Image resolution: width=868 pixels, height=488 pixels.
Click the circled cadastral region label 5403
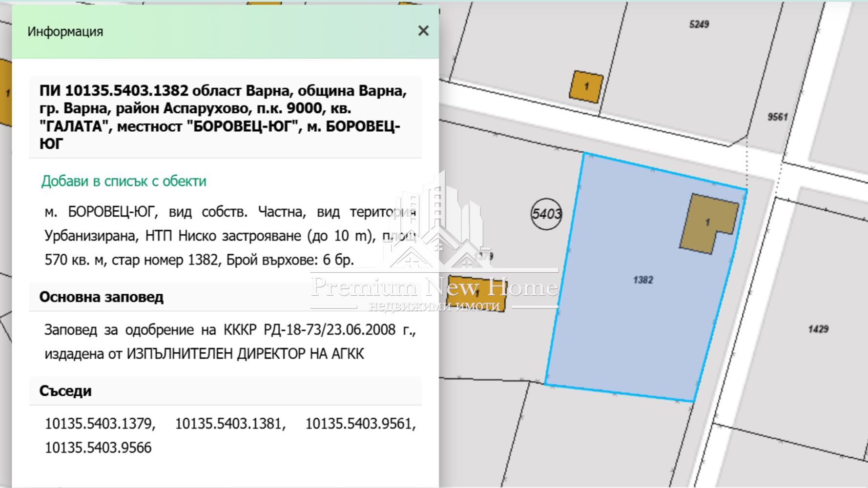point(545,213)
